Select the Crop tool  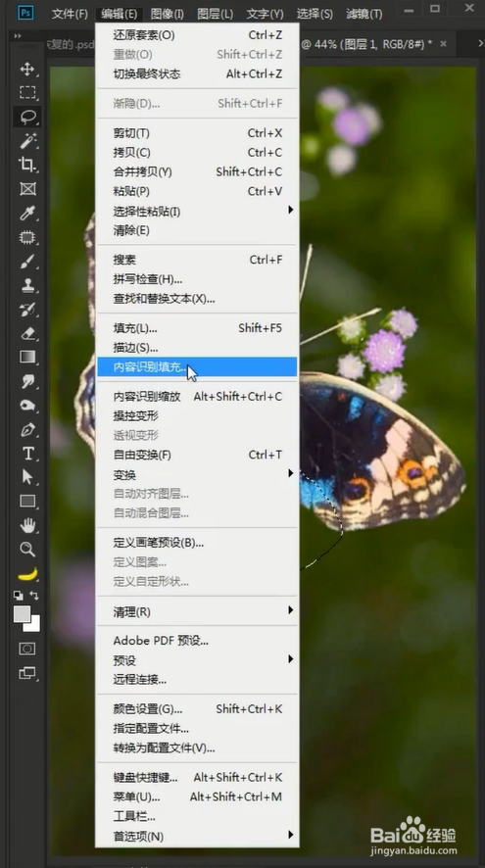(x=27, y=165)
